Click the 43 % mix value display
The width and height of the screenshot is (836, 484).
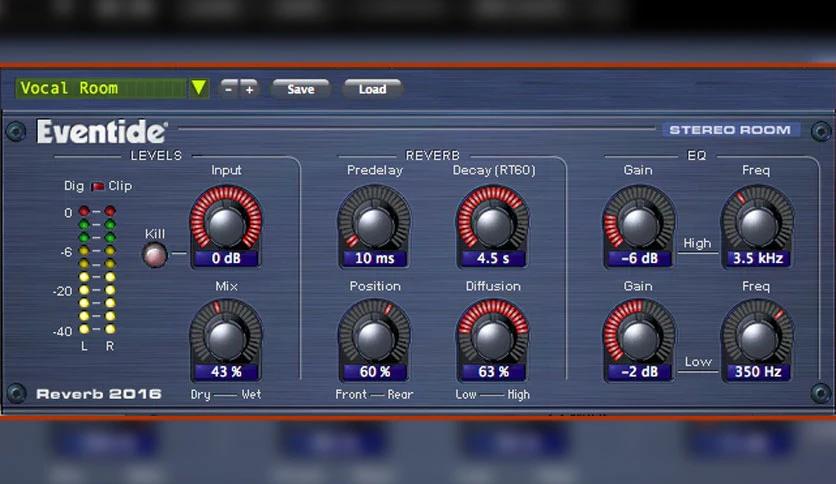[x=226, y=372]
